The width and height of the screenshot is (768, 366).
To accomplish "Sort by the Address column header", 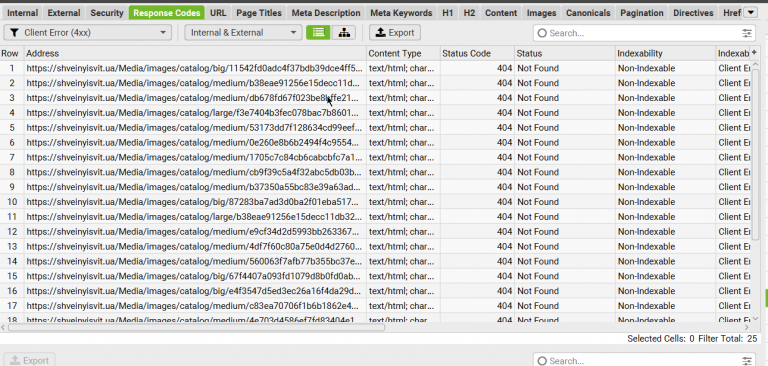I will pos(195,53).
